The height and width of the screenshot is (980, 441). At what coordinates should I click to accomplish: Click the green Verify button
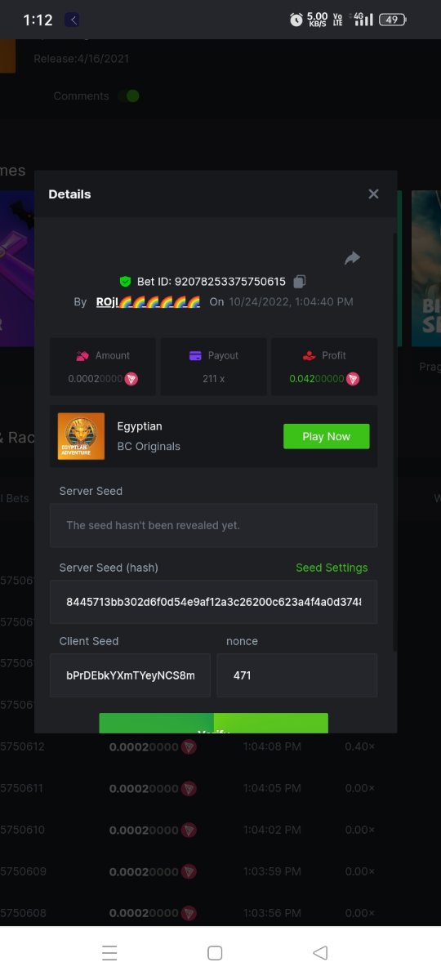214,724
